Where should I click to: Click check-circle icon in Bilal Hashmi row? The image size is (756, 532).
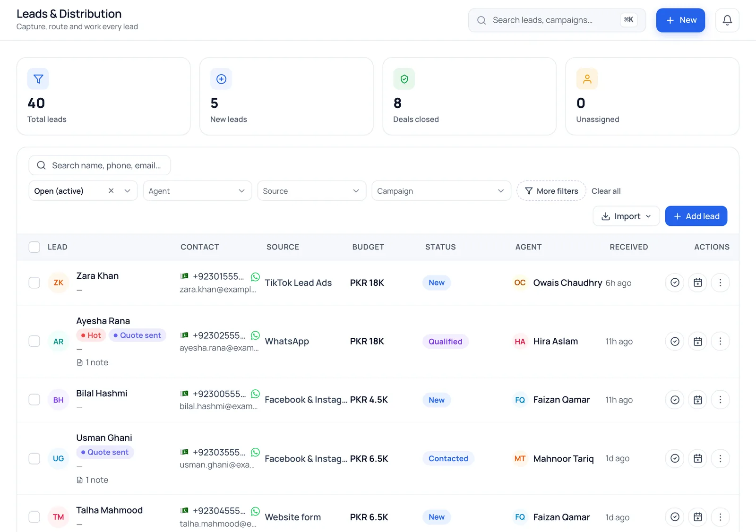click(675, 400)
